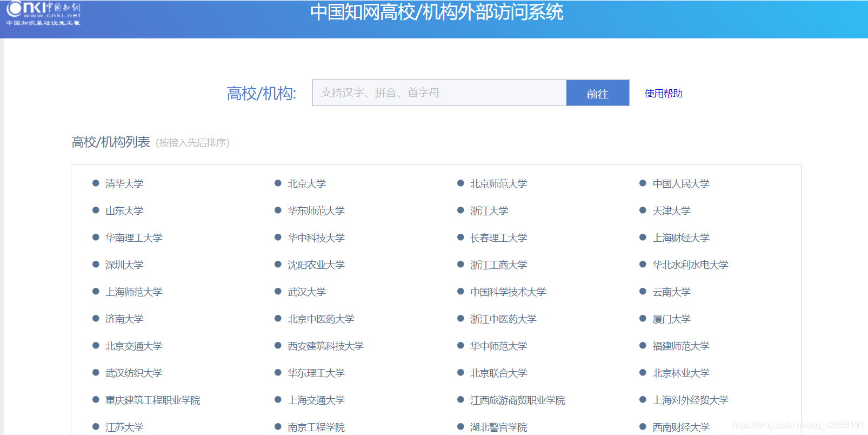868x435 pixels.
Task: Open 北京联合大学 from the list
Action: tap(499, 373)
